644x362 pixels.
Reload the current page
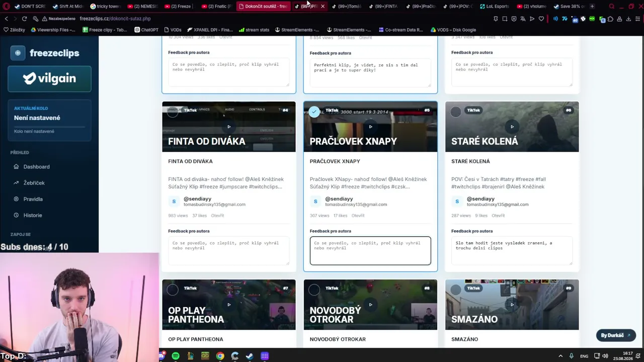(24, 19)
